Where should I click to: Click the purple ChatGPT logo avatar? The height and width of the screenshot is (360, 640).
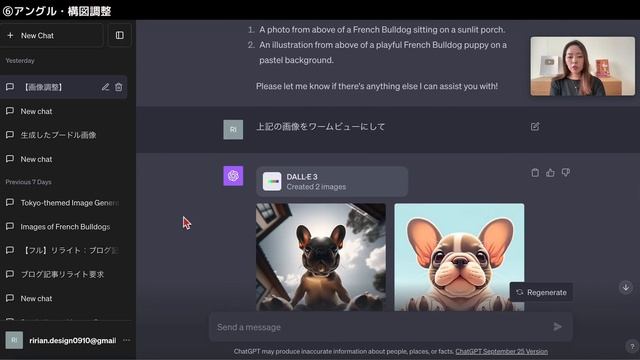pos(233,176)
